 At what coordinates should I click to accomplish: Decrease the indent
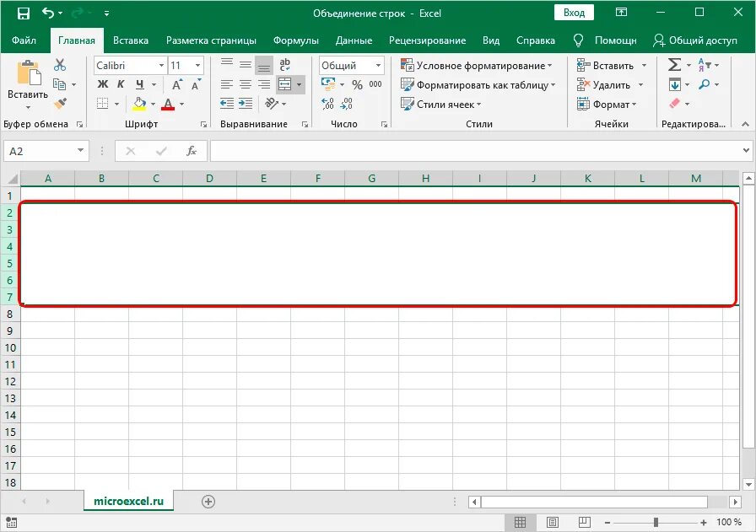point(227,104)
